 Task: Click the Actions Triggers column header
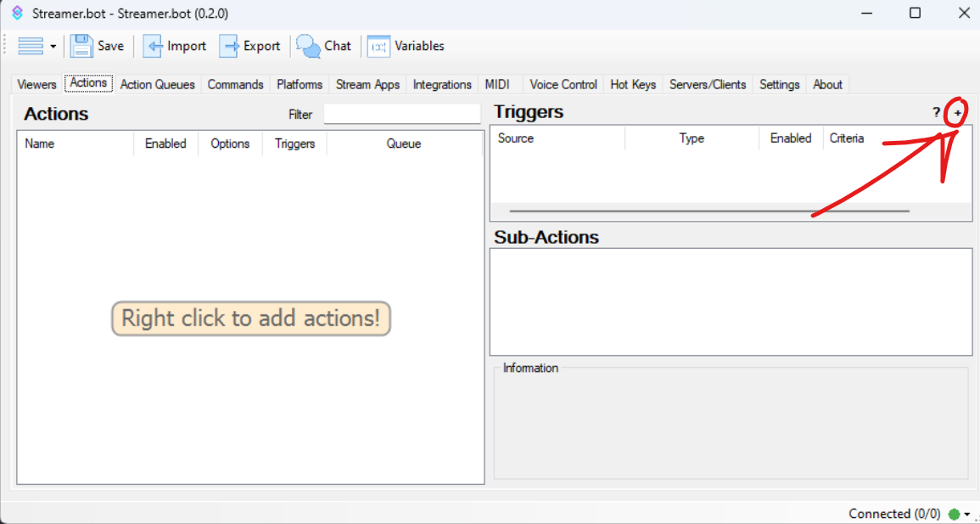(295, 144)
